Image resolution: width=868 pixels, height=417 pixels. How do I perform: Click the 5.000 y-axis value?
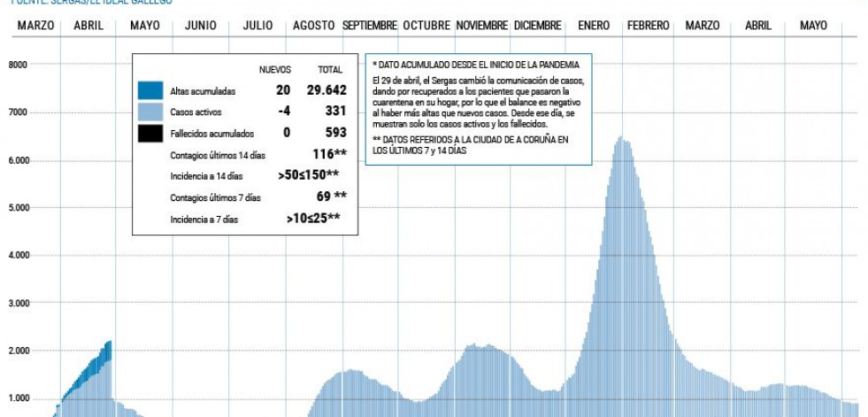(x=18, y=208)
